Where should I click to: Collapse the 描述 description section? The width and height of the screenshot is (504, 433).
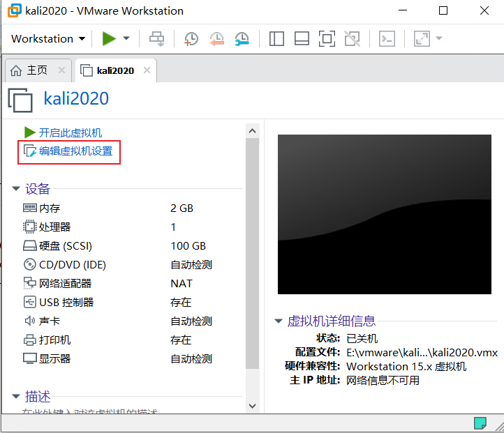(16, 397)
